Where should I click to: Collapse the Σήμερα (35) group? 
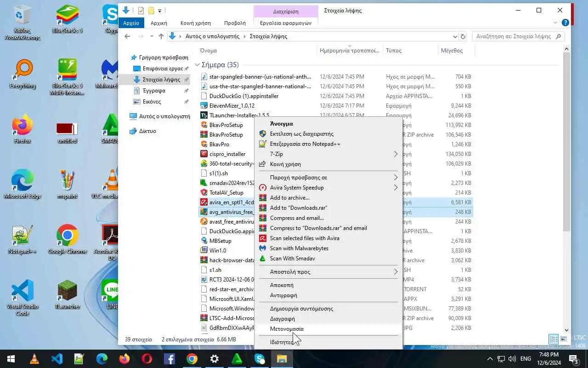[197, 65]
